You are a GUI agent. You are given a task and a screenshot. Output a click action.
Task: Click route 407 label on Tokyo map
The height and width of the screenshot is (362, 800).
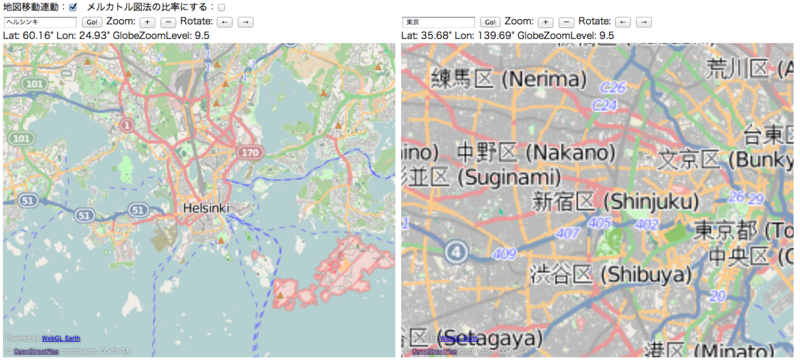[x=566, y=234]
